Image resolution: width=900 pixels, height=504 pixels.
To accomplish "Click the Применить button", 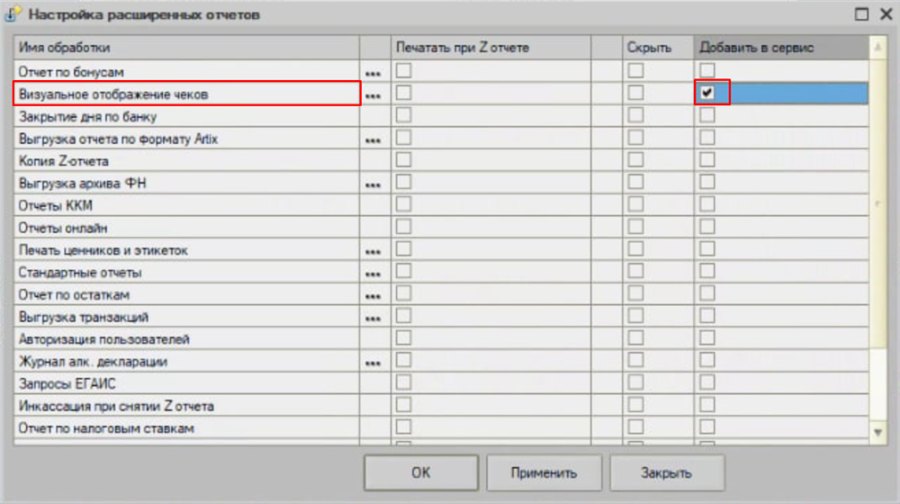I will pos(544,472).
